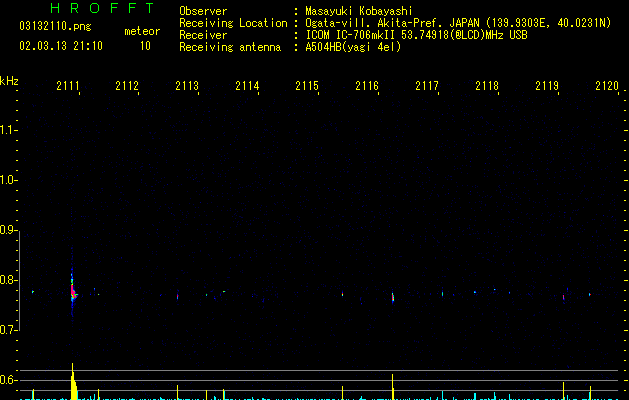
Task: Click the 2111 time axis label
Action: (x=68, y=86)
